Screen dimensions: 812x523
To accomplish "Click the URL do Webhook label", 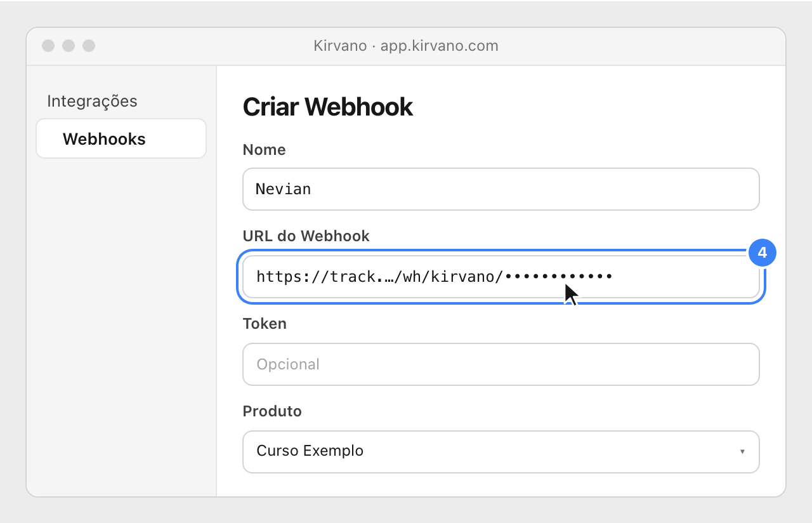I will [306, 236].
